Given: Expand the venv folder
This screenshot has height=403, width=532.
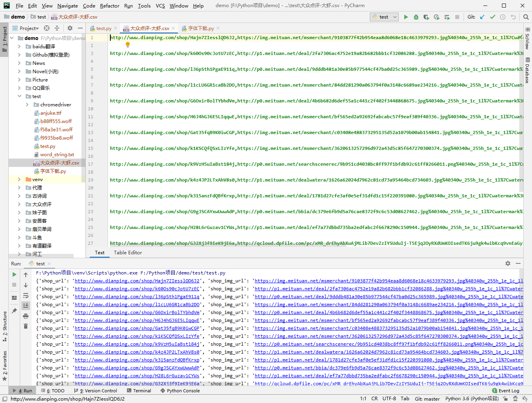Looking at the screenshot, I should click(x=19, y=179).
